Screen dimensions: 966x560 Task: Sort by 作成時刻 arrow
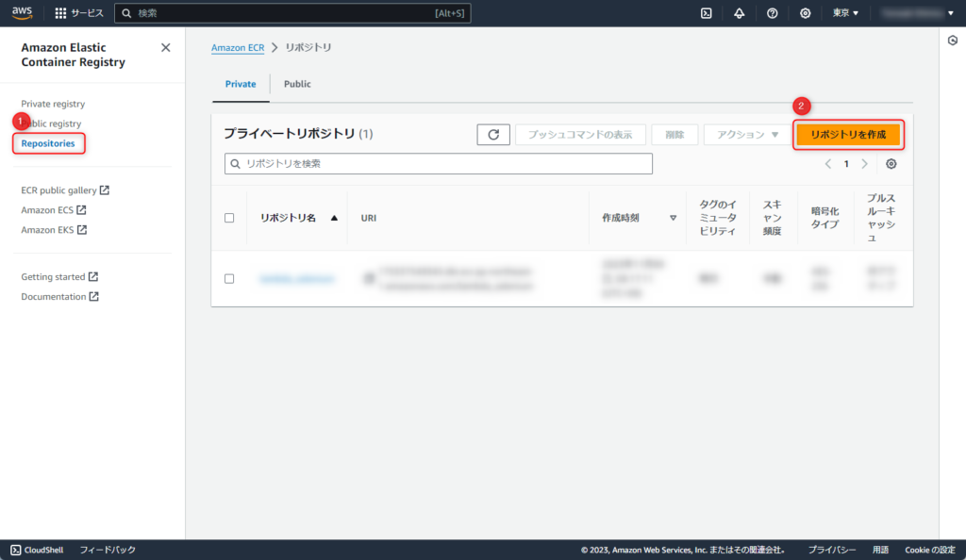pyautogui.click(x=673, y=218)
